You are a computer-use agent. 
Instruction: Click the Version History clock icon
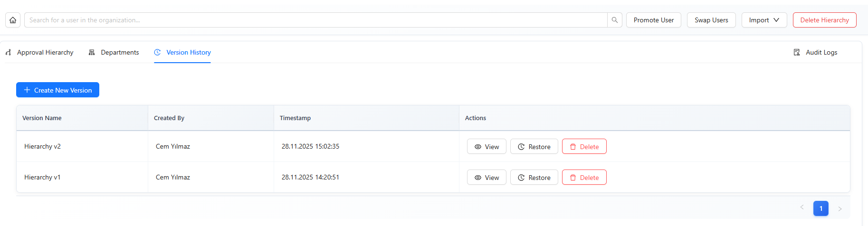pyautogui.click(x=157, y=52)
